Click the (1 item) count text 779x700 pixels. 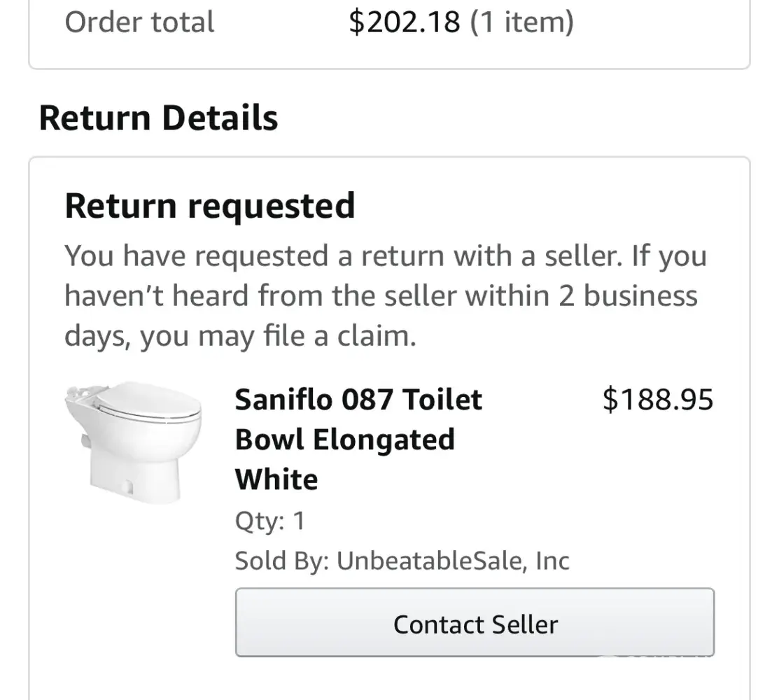tap(521, 22)
